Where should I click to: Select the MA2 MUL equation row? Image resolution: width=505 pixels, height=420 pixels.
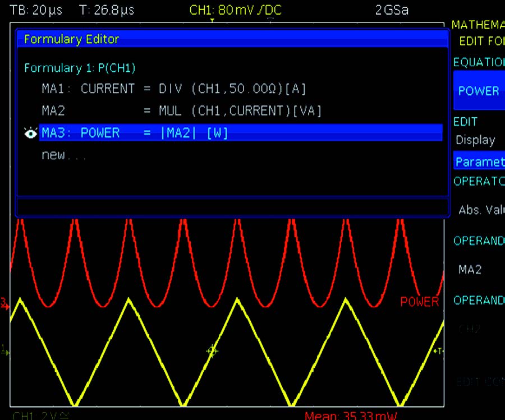point(182,111)
